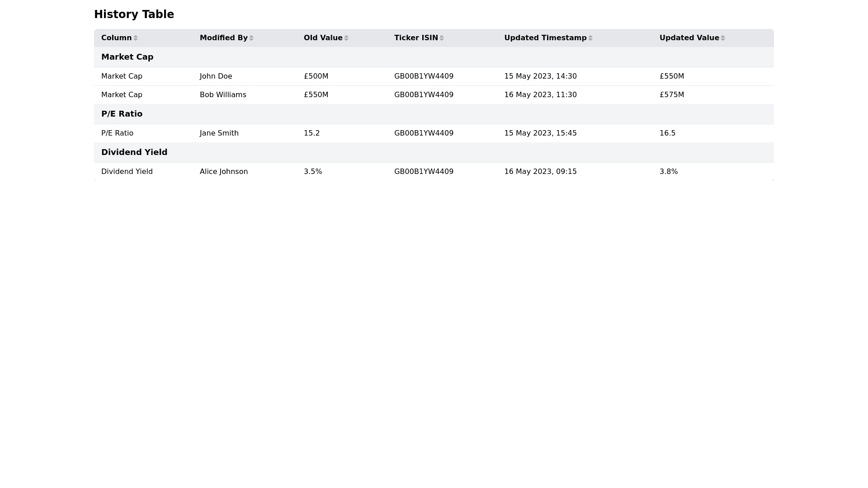Click the Alice Johnson cell
The width and height of the screenshot is (868, 488).
(x=224, y=172)
